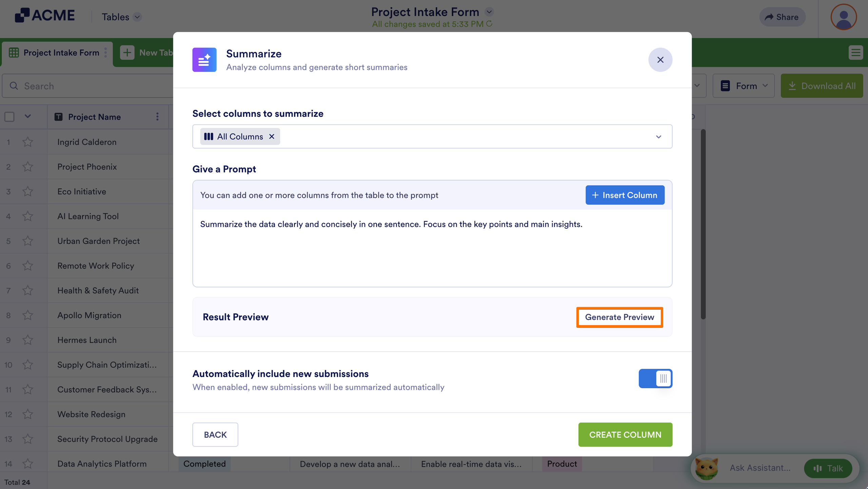Click the refresh icon beside saved status
Viewport: 868px width, 489px height.
tap(489, 24)
